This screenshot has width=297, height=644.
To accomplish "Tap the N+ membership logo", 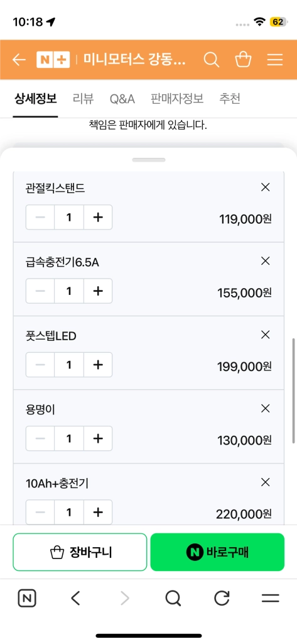I will click(53, 60).
